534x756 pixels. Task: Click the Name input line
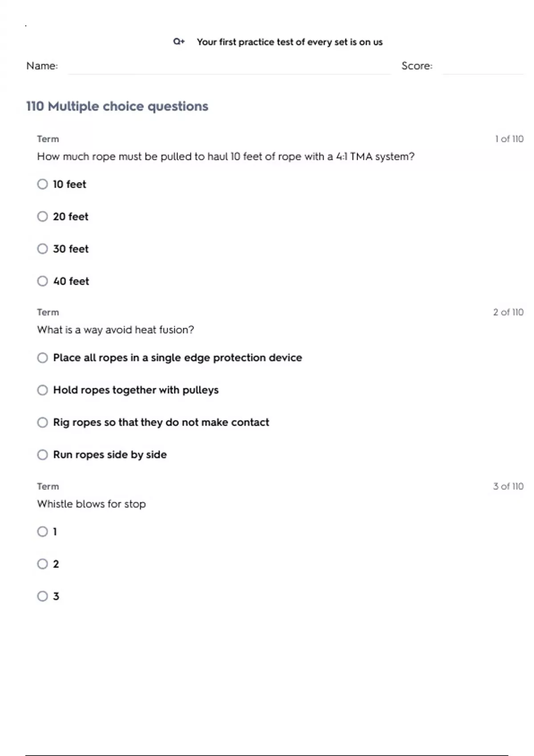pyautogui.click(x=229, y=67)
